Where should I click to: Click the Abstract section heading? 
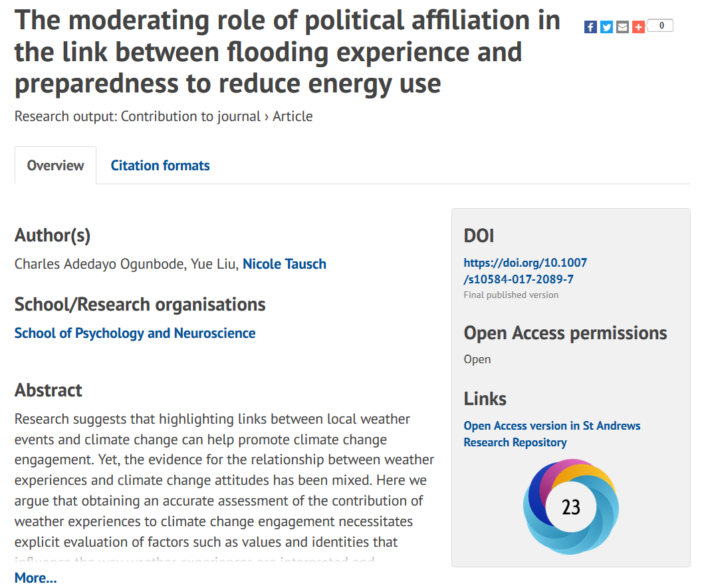[x=49, y=390]
